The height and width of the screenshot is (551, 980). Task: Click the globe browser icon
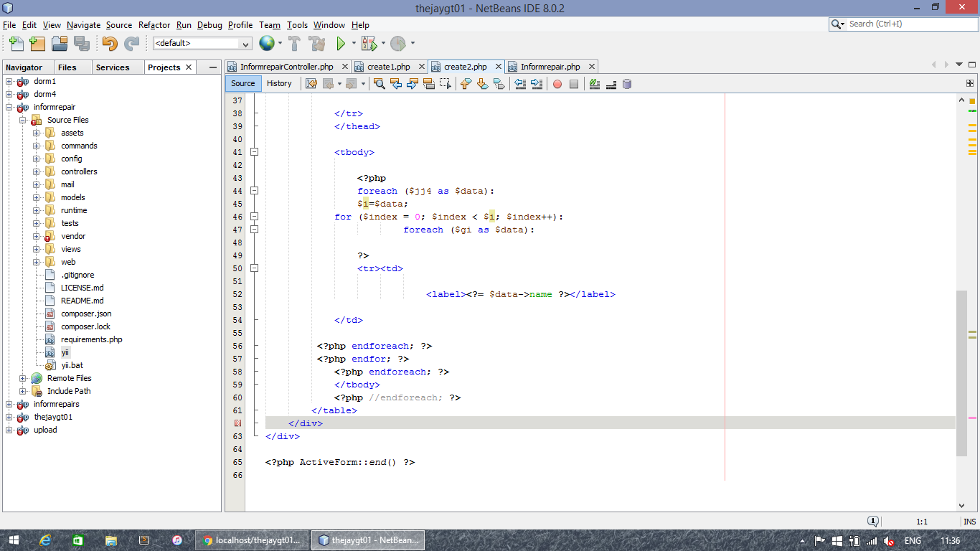point(267,43)
